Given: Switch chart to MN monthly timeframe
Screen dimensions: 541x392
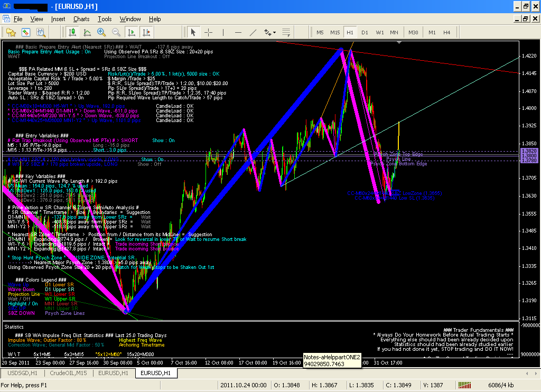Looking at the screenshot, I should [394, 32].
